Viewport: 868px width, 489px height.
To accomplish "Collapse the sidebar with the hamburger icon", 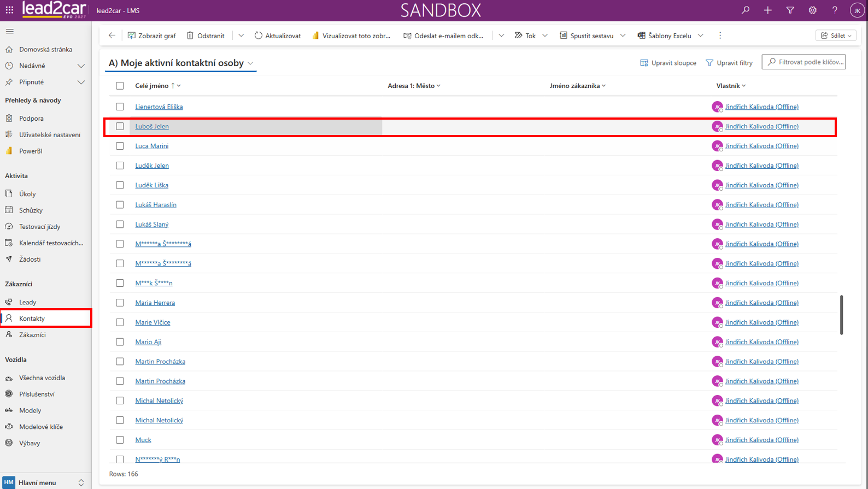I will click(x=10, y=31).
